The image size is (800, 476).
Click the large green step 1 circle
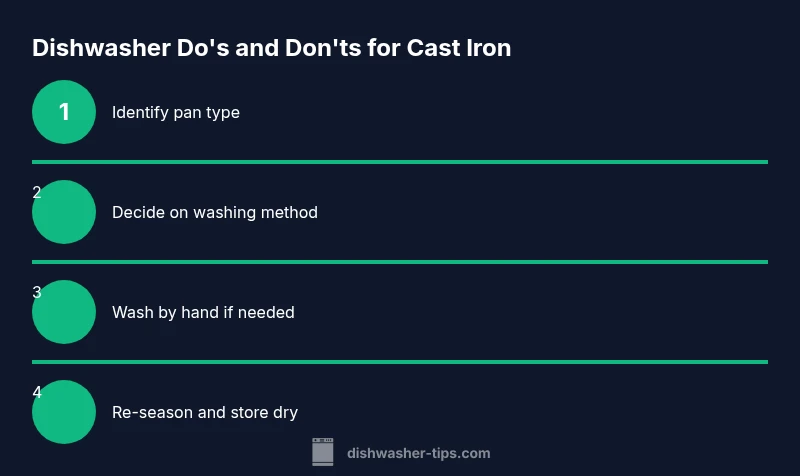coord(64,112)
